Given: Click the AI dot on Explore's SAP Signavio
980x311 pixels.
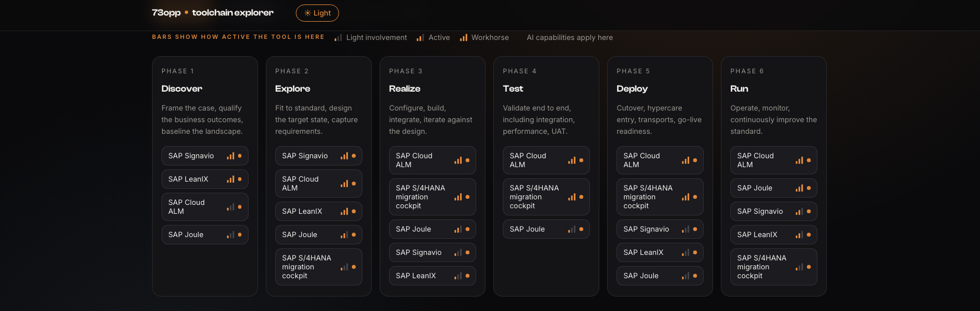Looking at the screenshot, I should (353, 156).
